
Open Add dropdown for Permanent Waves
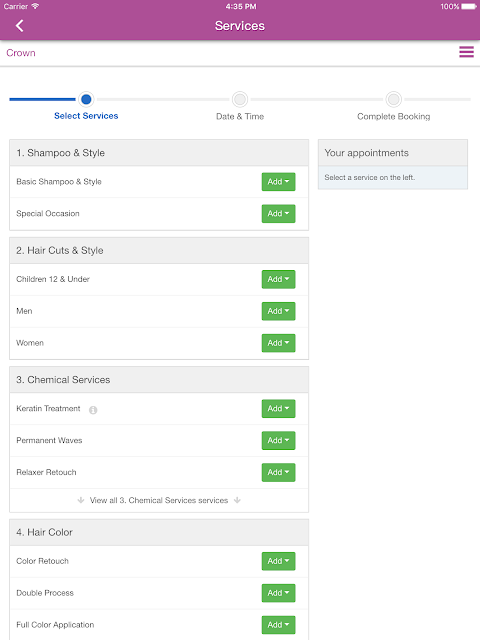pyautogui.click(x=278, y=440)
